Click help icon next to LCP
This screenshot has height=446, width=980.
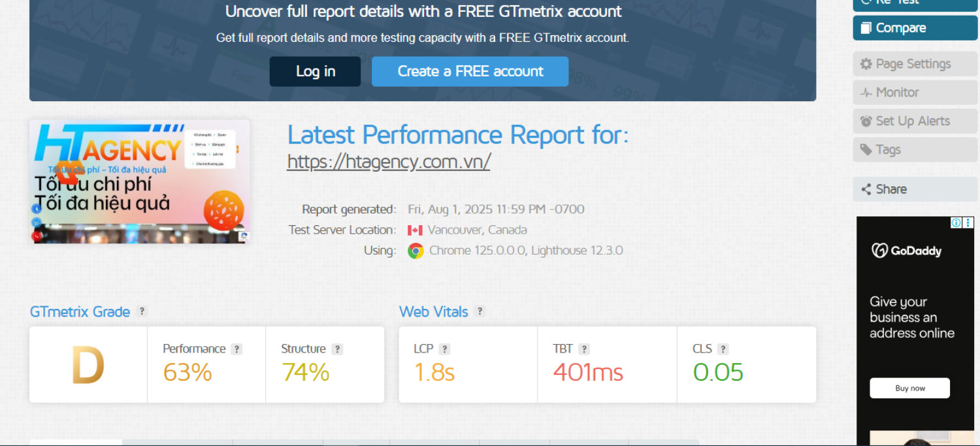(x=444, y=349)
